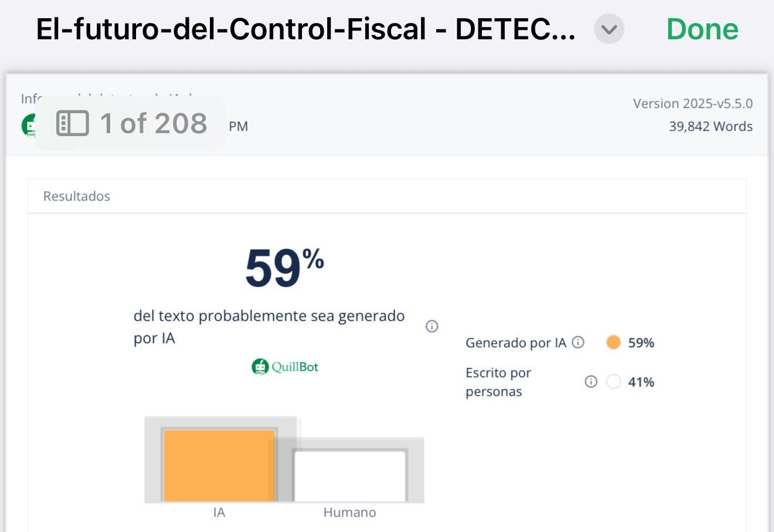
Task: Click the 'Version 2025-v5.5.0' label
Action: click(692, 103)
